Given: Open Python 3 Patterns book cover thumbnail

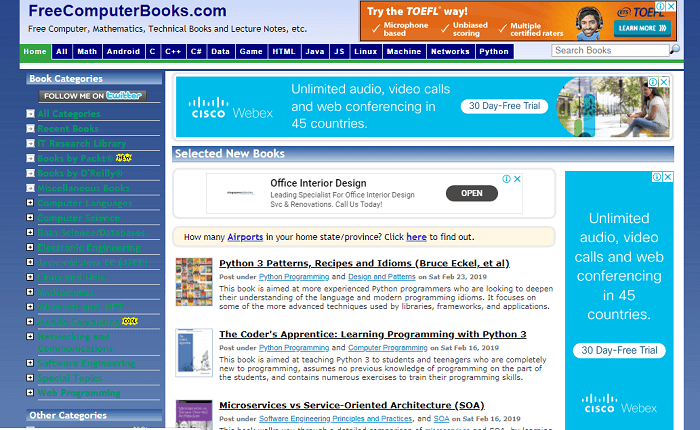Looking at the screenshot, I should pyautogui.click(x=194, y=282).
